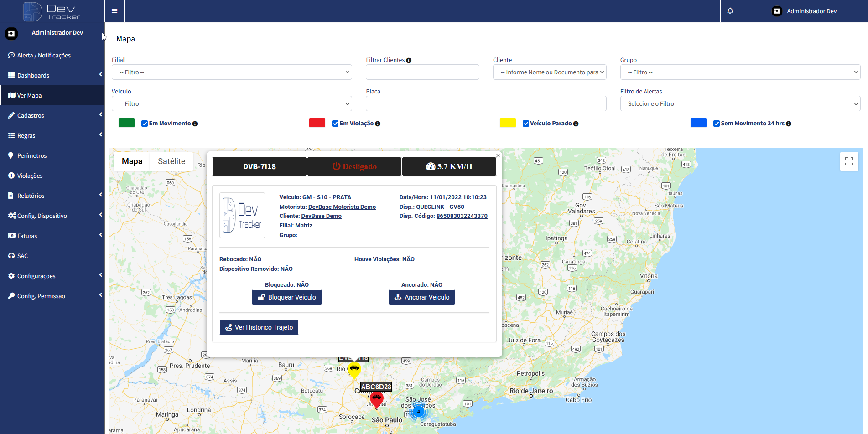Open the Violações section

[x=30, y=176]
